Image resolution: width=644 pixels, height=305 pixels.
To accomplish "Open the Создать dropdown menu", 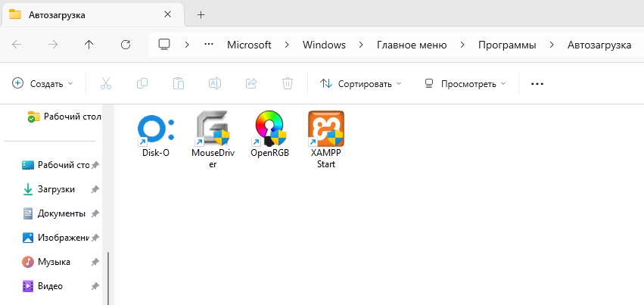I will point(42,84).
